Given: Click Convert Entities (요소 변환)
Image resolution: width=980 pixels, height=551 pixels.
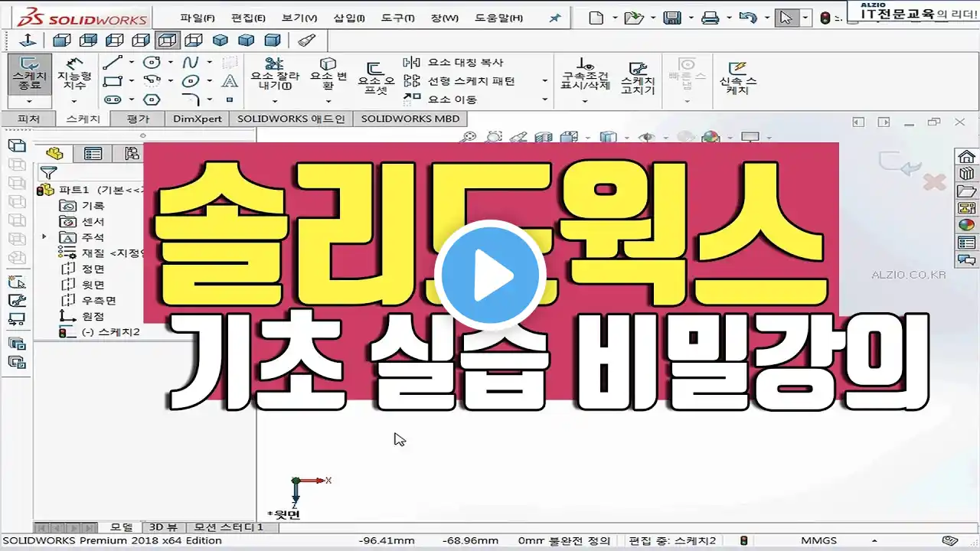Looking at the screenshot, I should [x=328, y=75].
